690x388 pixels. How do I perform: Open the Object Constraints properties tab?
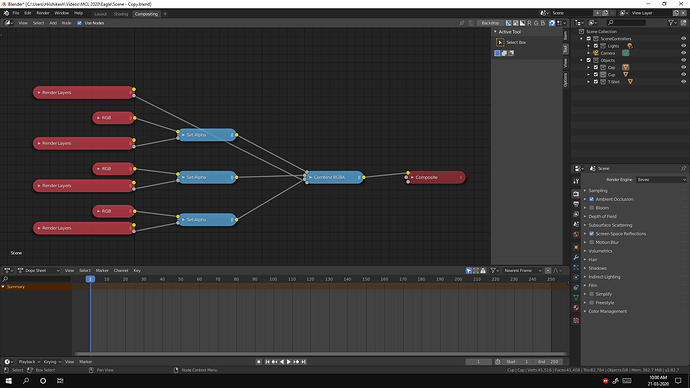pyautogui.click(x=576, y=287)
